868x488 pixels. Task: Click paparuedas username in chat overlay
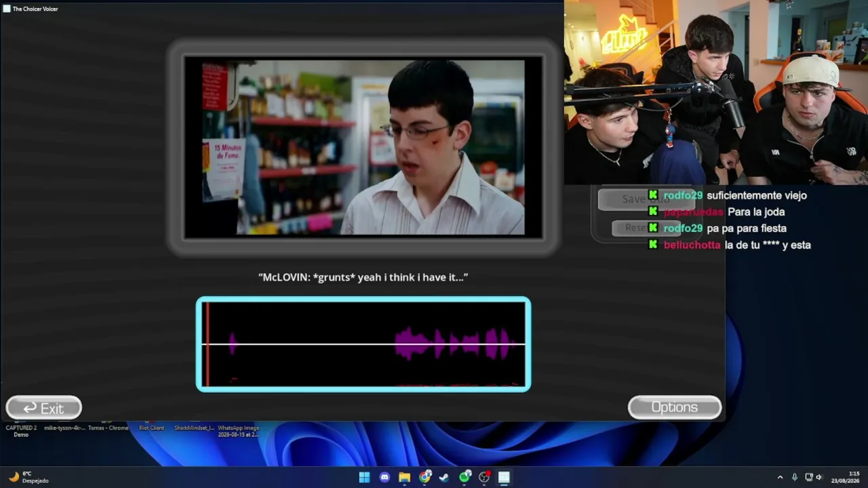tap(692, 212)
